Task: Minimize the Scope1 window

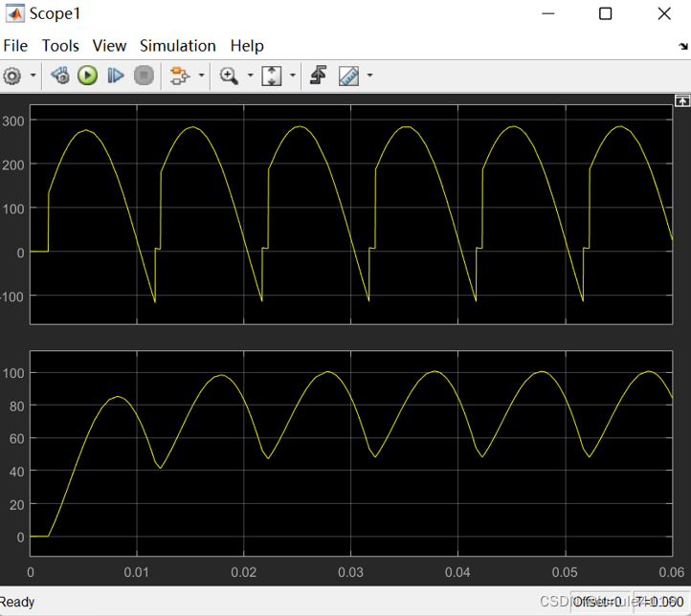Action: click(547, 13)
